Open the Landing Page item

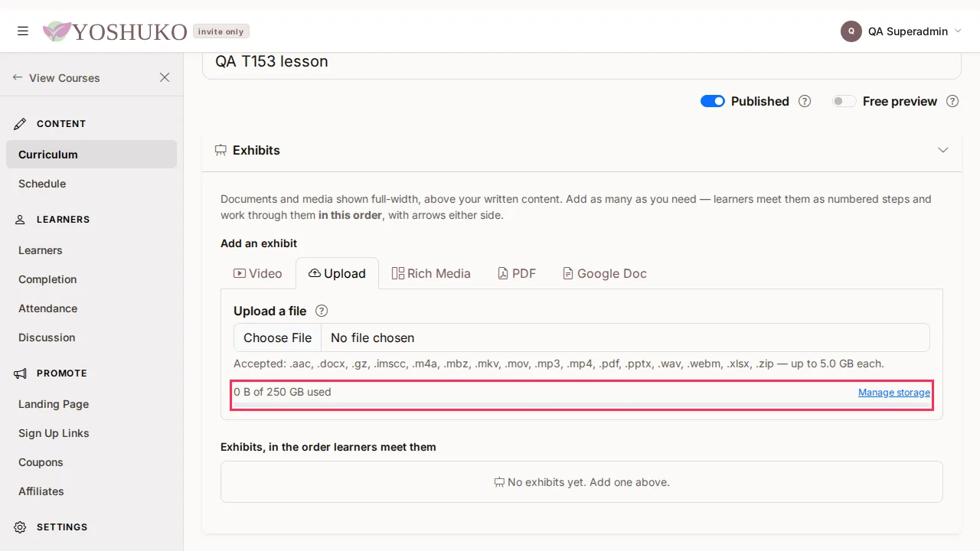coord(91,404)
